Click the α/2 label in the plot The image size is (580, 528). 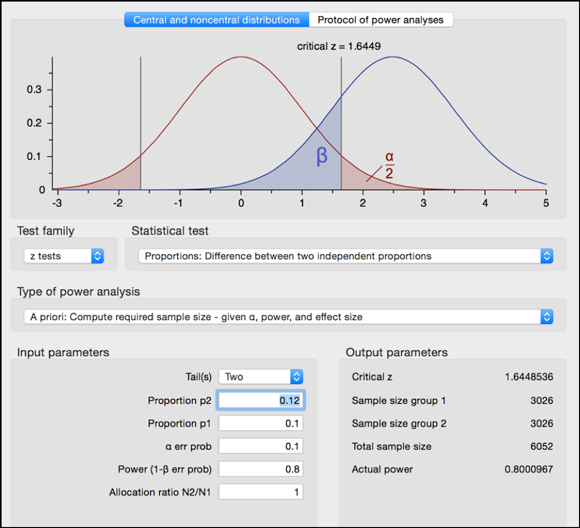pyautogui.click(x=390, y=165)
